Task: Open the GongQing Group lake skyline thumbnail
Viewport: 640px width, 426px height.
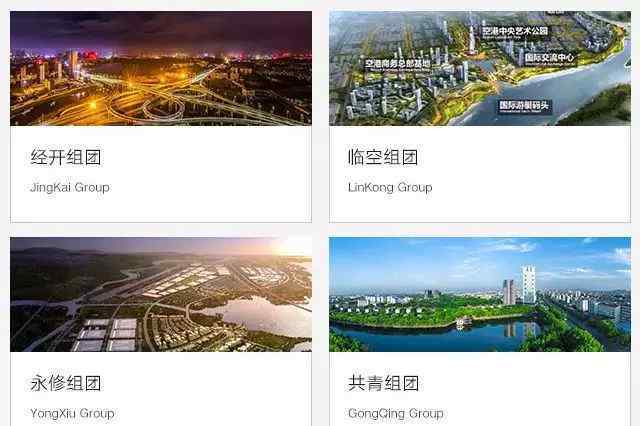Action: click(x=480, y=294)
